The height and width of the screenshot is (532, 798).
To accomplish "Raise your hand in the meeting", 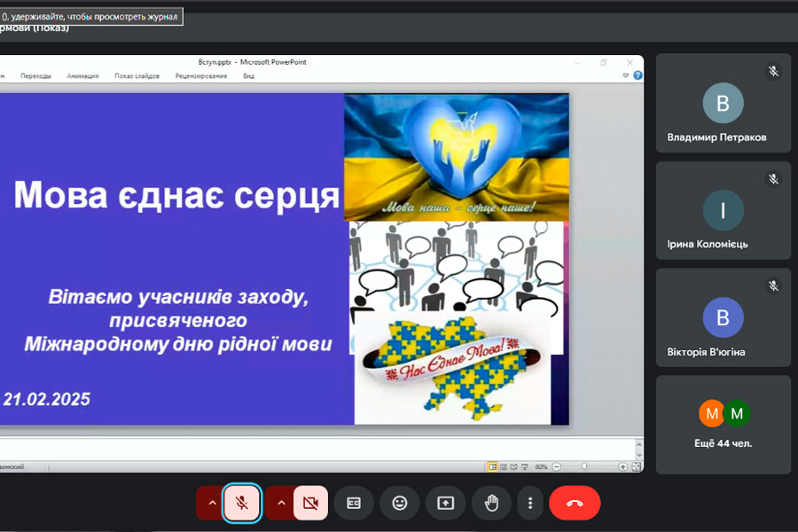I will coord(491,503).
